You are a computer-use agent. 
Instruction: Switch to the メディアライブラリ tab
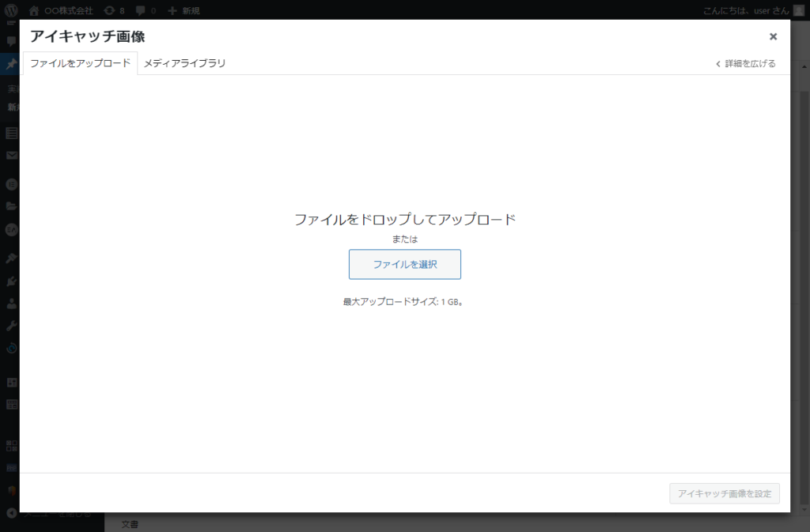[x=184, y=63]
